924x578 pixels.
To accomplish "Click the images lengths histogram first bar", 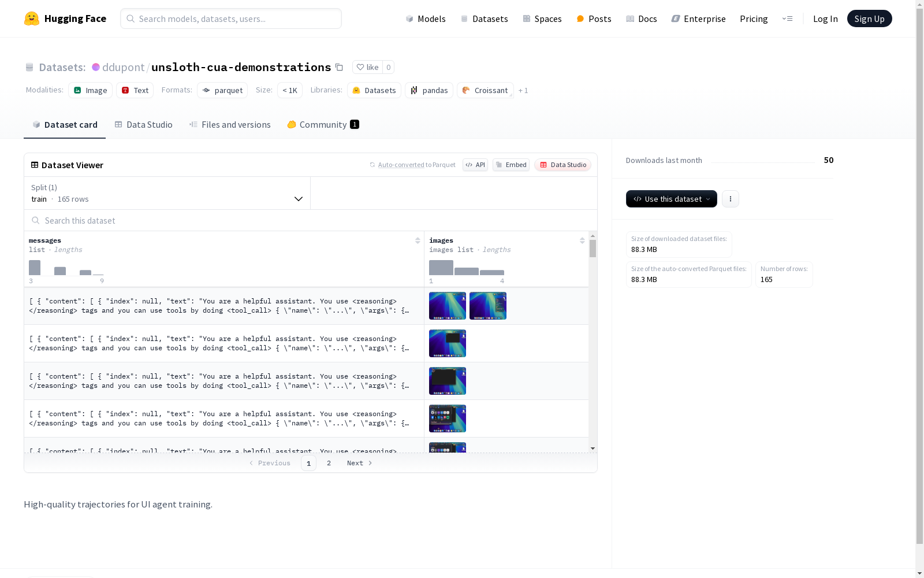I will click(x=441, y=268).
